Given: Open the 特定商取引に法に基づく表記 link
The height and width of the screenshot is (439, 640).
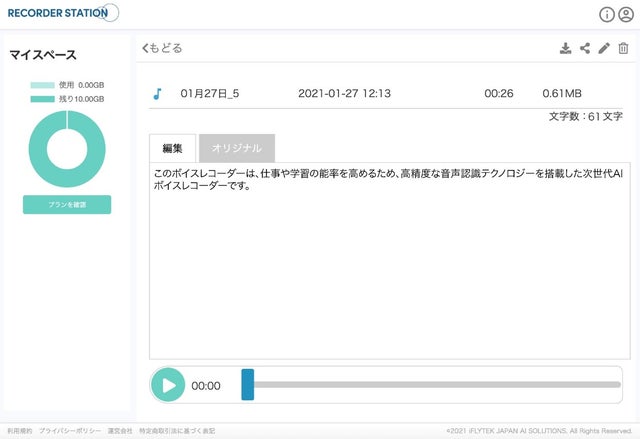Looking at the screenshot, I should pyautogui.click(x=177, y=430).
